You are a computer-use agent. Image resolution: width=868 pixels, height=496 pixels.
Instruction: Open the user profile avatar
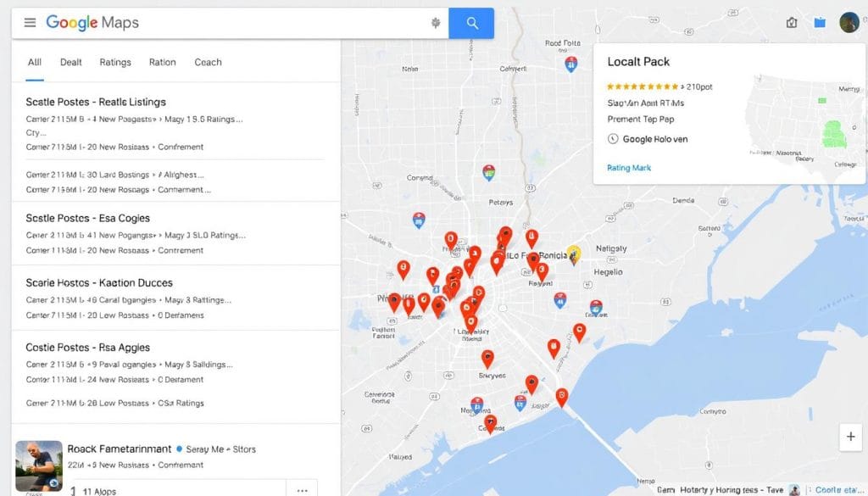849,23
